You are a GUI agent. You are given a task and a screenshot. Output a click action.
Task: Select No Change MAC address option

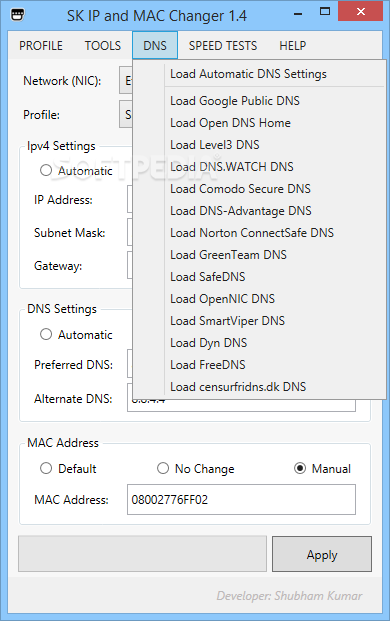click(163, 468)
